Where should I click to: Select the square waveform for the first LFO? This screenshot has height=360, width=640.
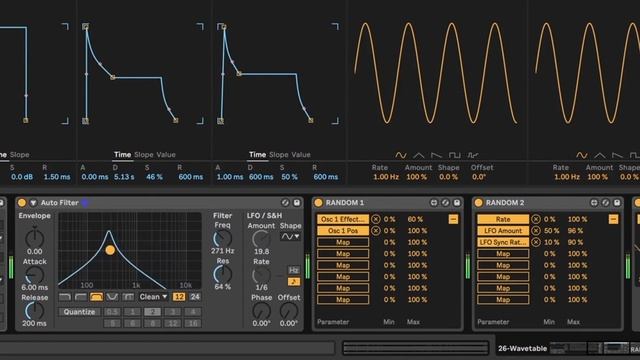455,155
